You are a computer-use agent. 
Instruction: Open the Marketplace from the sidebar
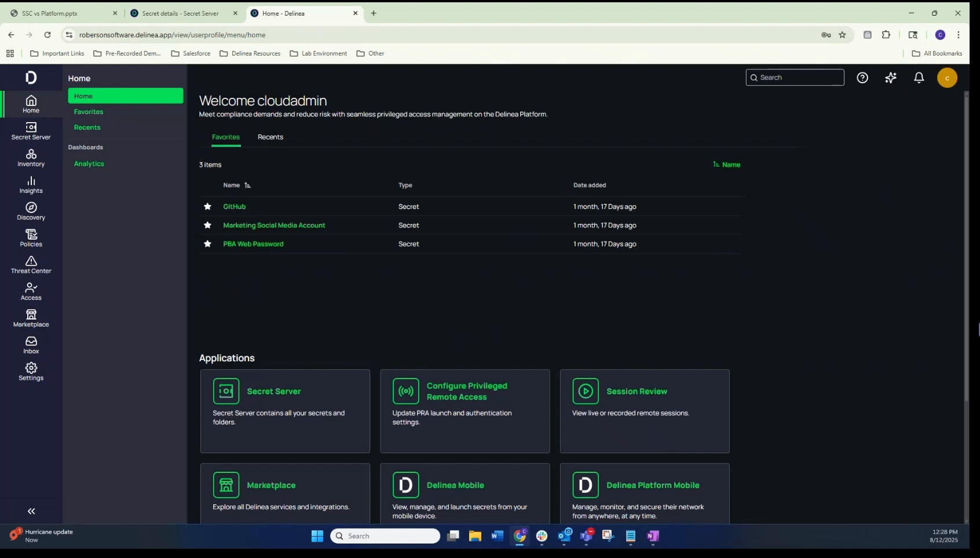(x=31, y=317)
